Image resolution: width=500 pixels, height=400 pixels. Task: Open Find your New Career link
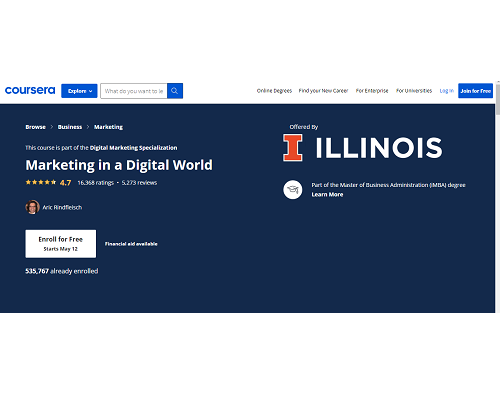coord(323,91)
